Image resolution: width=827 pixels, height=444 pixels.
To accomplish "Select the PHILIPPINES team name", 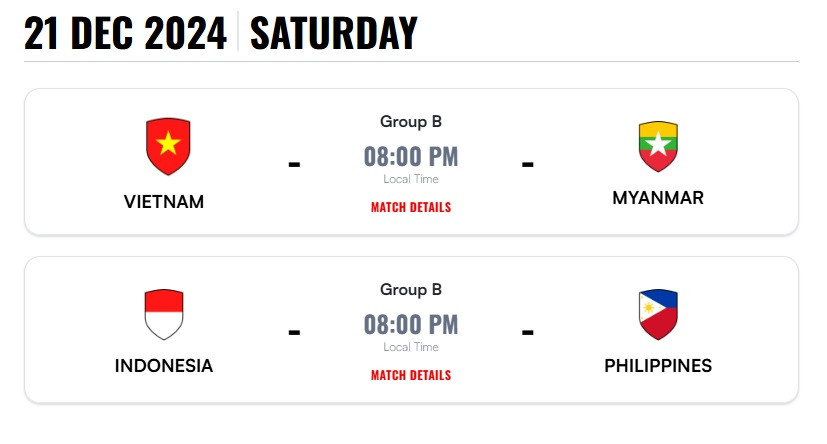I will [x=658, y=366].
